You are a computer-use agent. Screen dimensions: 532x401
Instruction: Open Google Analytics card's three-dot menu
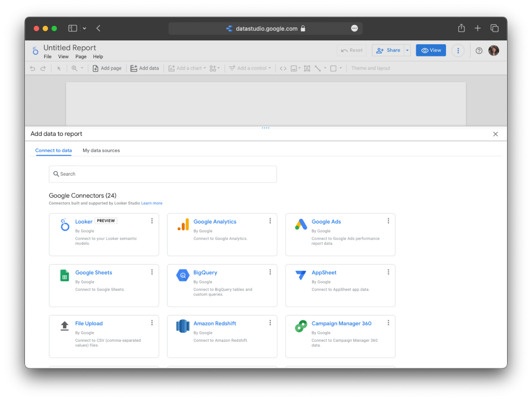(270, 221)
